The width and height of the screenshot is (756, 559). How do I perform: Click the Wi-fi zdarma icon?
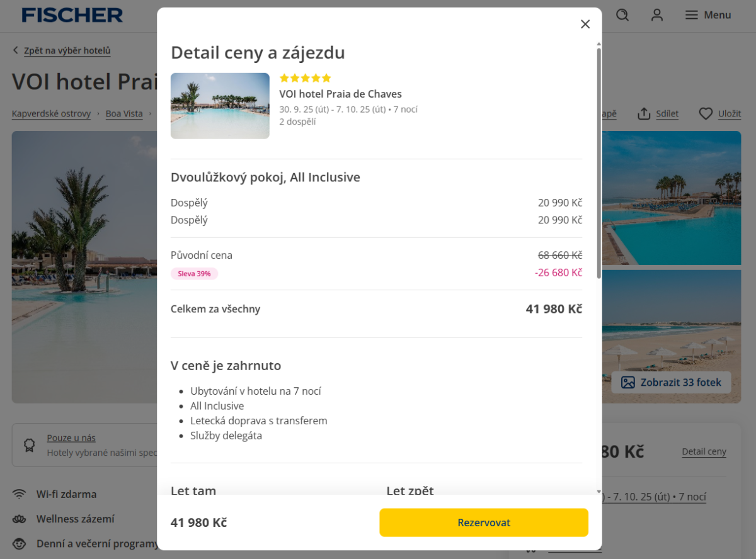(20, 494)
